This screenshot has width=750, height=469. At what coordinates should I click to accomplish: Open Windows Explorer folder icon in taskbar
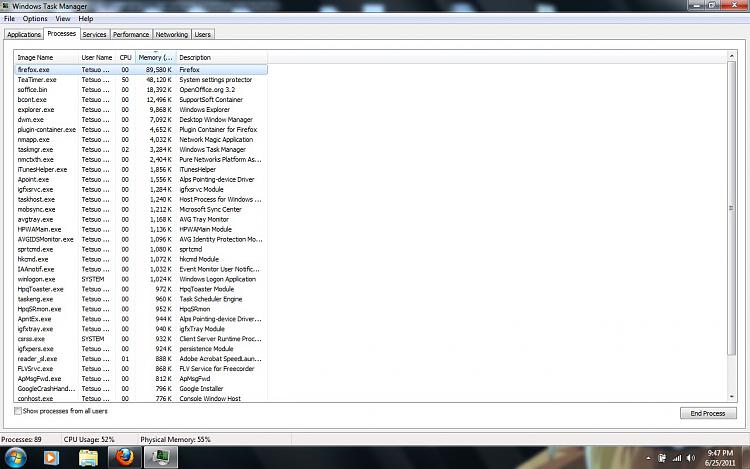[88, 458]
